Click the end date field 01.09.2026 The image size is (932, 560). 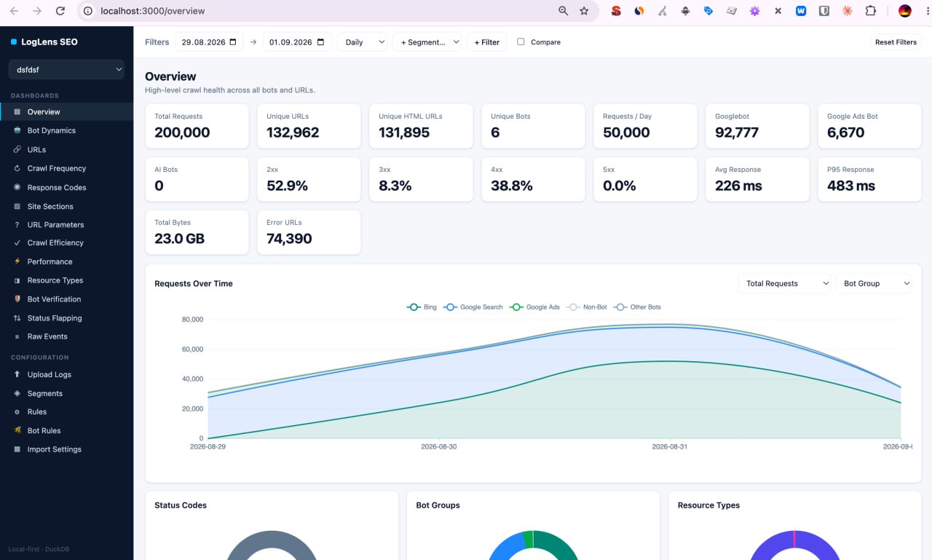(x=297, y=42)
